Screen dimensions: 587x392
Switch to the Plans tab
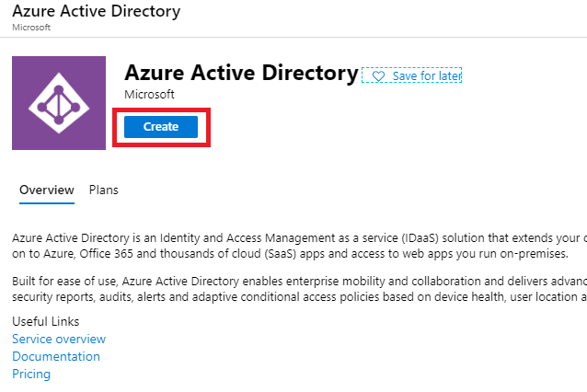[x=103, y=190]
